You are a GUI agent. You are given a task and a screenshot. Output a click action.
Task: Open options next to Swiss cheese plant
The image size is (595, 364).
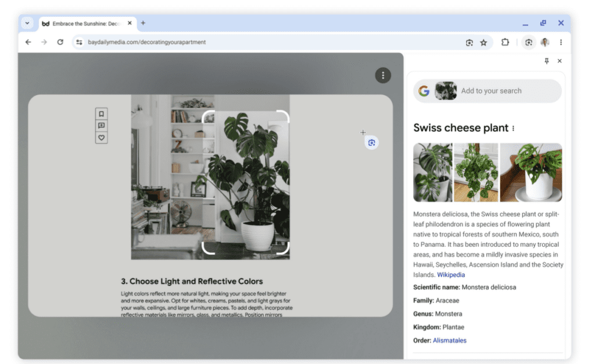click(513, 128)
